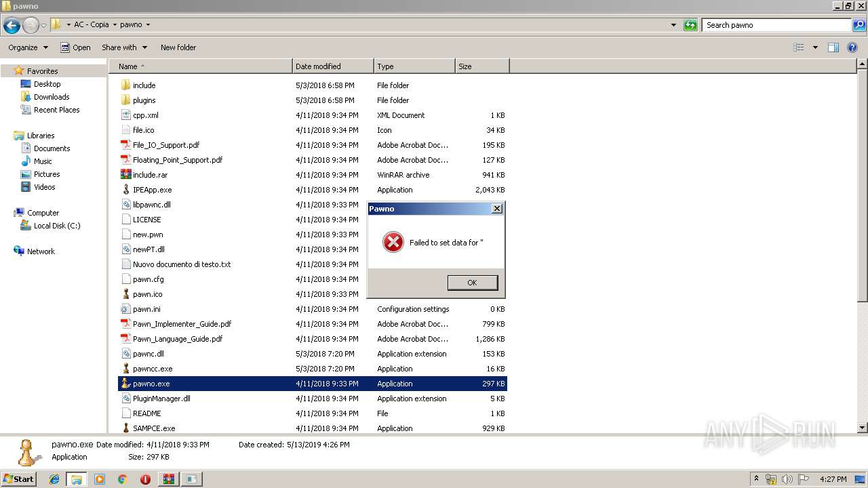This screenshot has width=868, height=488.
Task: Sort by the Size column header
Action: (482, 66)
